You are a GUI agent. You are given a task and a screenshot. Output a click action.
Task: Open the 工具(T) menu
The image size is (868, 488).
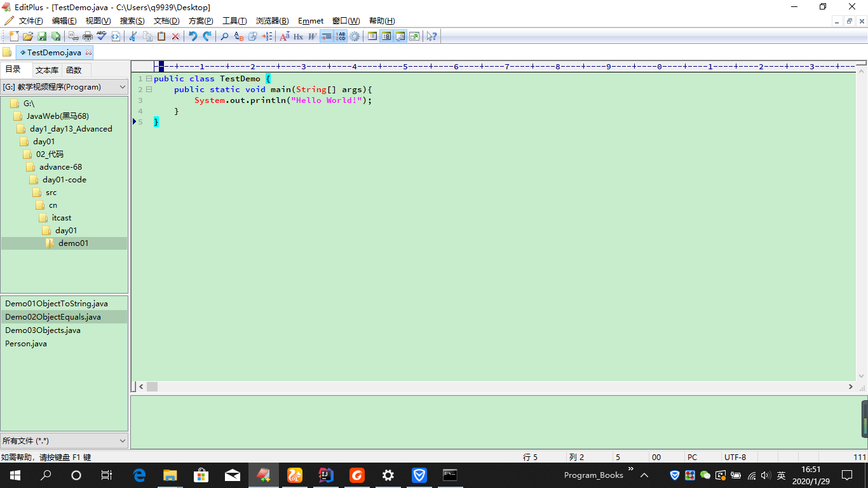(234, 21)
